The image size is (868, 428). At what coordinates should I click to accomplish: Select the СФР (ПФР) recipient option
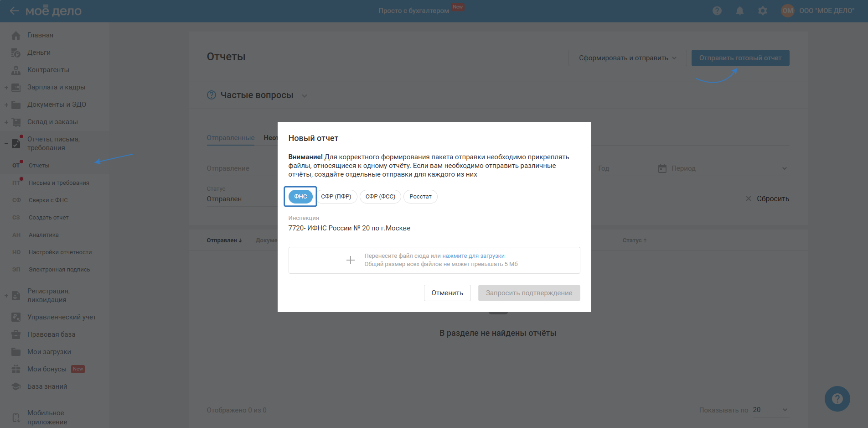click(336, 197)
